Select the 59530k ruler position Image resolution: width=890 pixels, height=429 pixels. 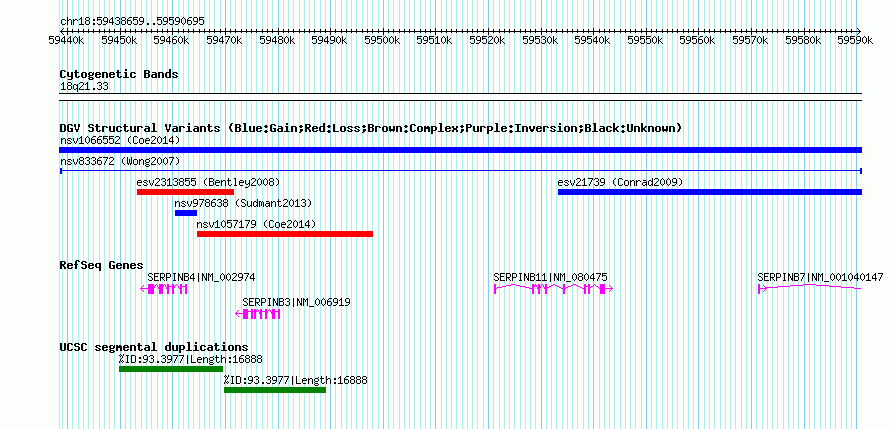pyautogui.click(x=542, y=40)
